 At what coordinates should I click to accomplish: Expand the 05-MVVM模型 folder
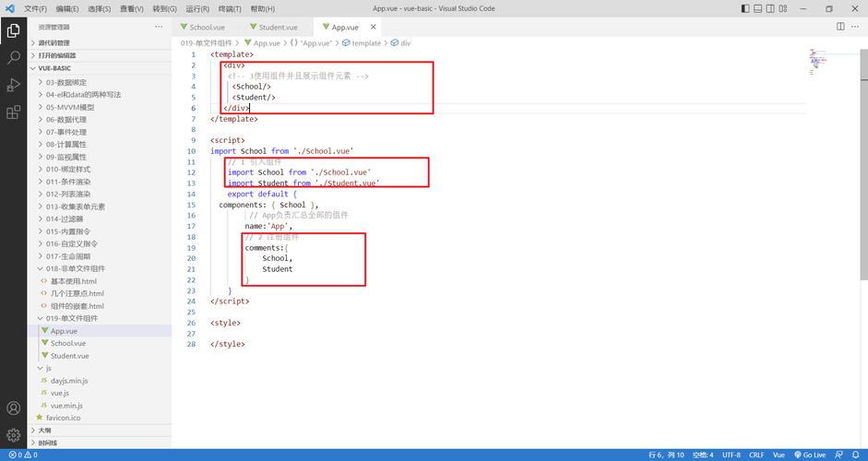[100, 107]
